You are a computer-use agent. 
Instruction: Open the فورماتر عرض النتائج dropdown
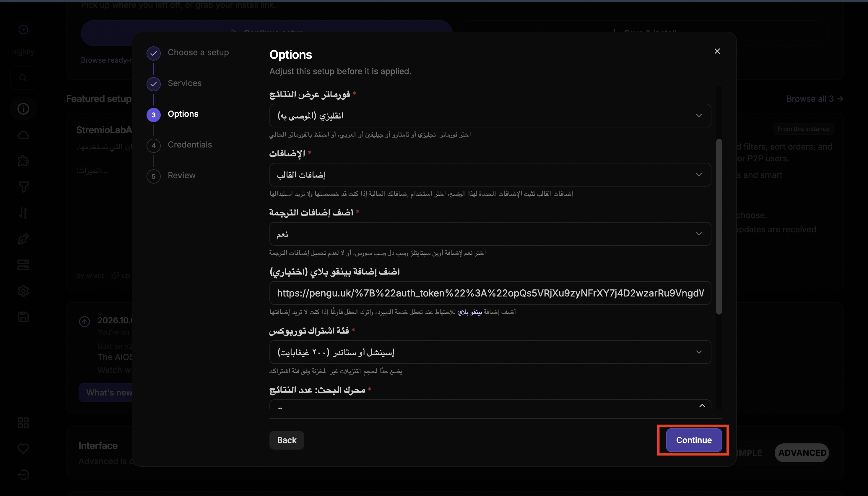[490, 116]
